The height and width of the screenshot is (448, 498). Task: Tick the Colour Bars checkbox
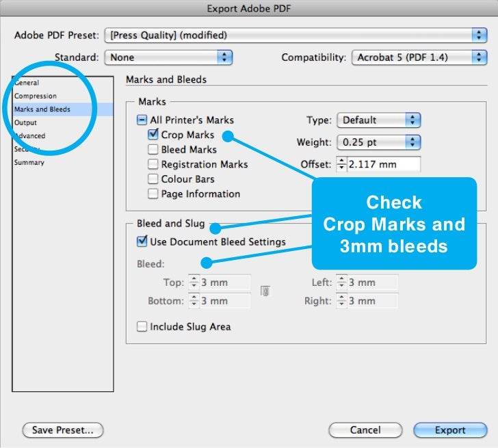click(153, 179)
